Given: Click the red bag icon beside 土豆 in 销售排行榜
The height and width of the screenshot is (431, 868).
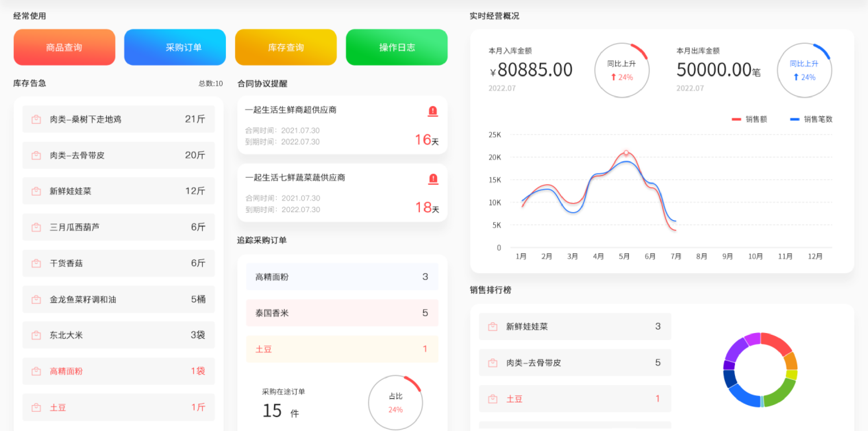Looking at the screenshot, I should click(493, 399).
